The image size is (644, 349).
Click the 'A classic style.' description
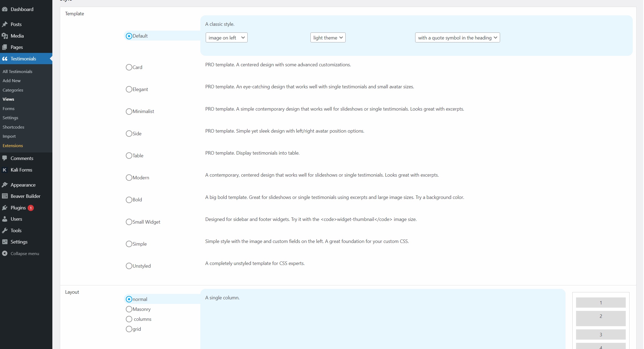tap(220, 24)
